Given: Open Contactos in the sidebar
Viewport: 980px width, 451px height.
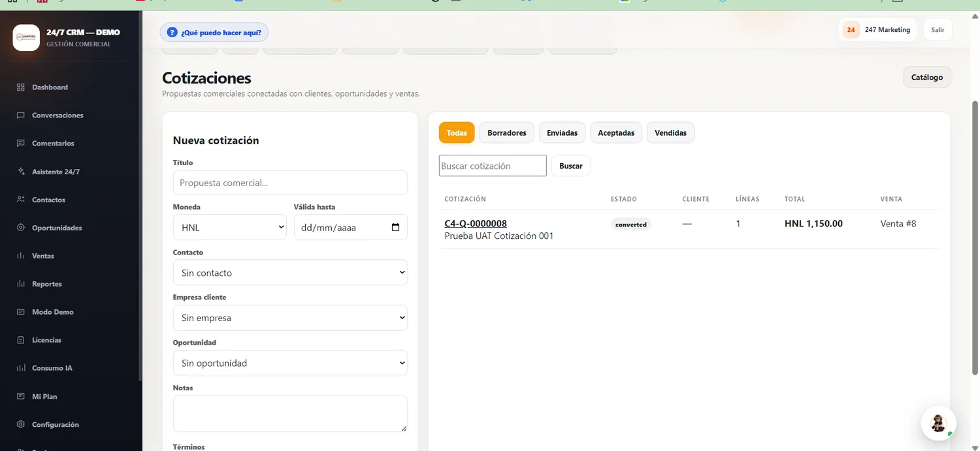Looking at the screenshot, I should (x=48, y=200).
